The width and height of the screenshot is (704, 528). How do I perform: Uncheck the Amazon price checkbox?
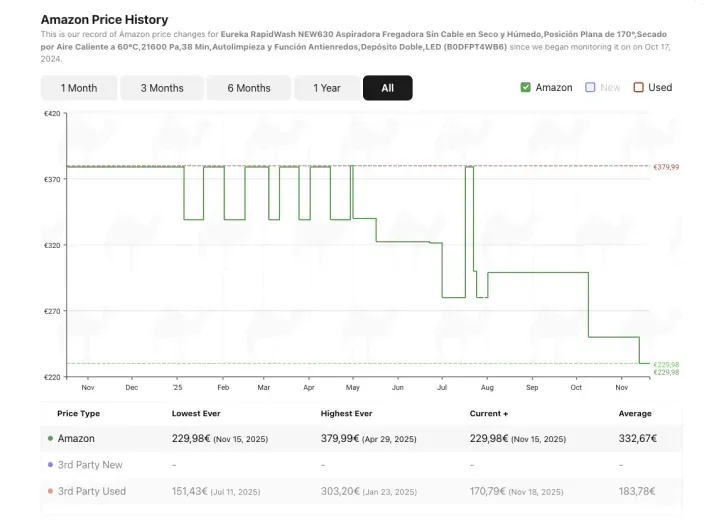click(525, 87)
